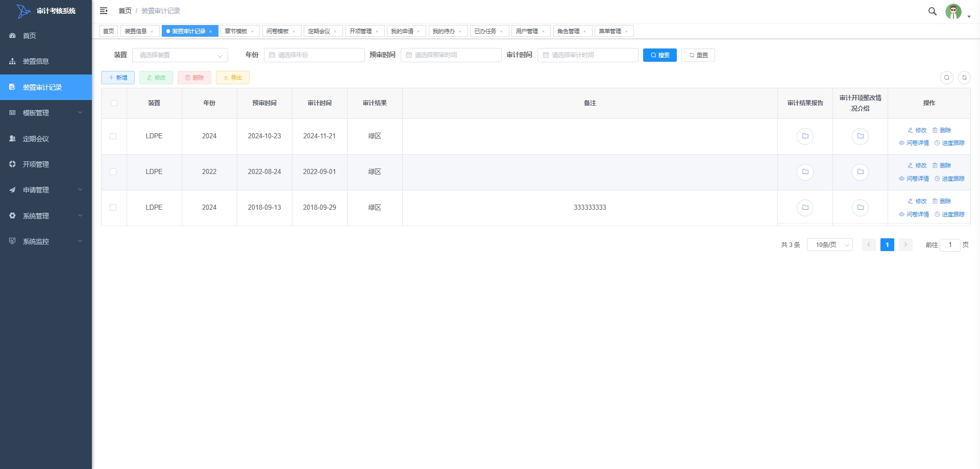Tick the select-all header checkbox
The height and width of the screenshot is (469, 980).
pos(114,103)
